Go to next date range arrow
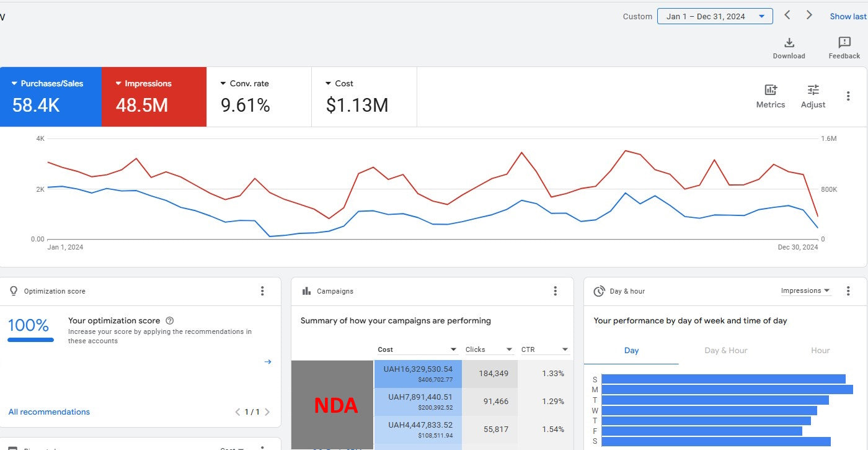Viewport: 868px width, 450px height. pos(809,16)
